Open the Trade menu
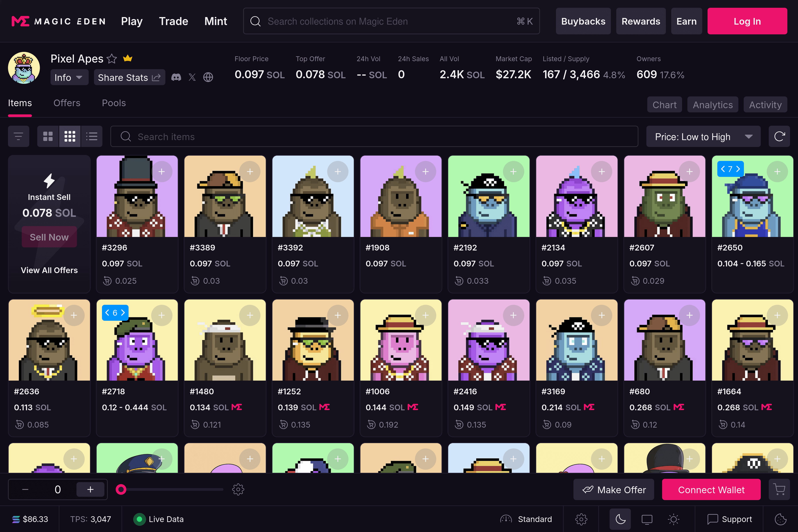This screenshot has width=798, height=532. click(173, 21)
